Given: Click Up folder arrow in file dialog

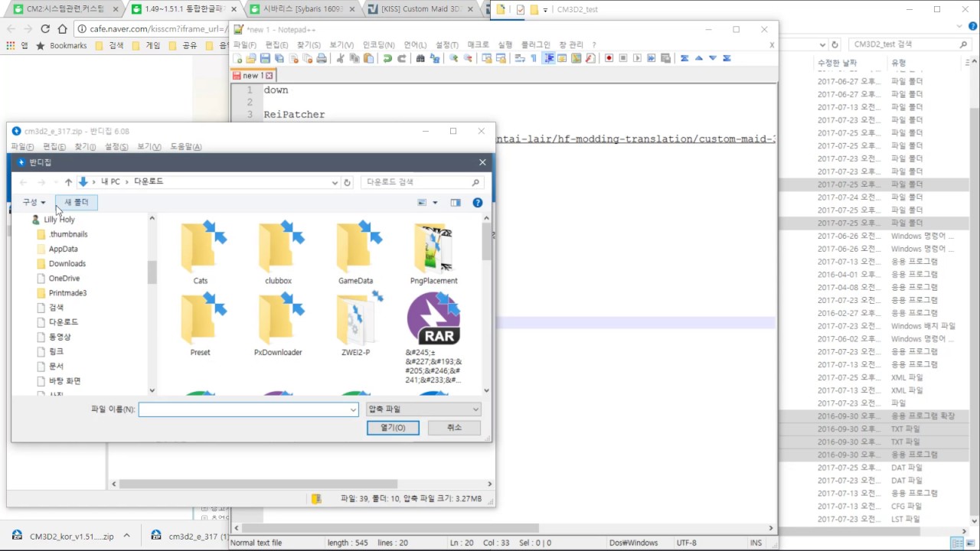Looking at the screenshot, I should 68,182.
